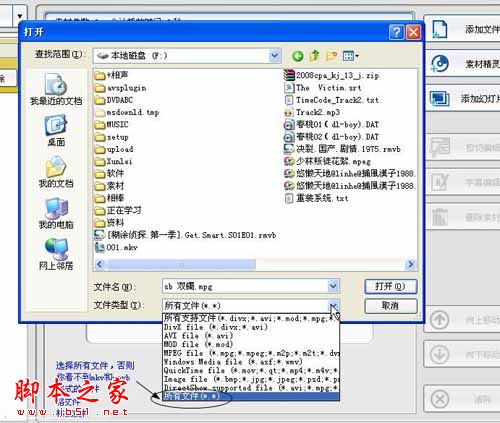Collapse the 文件类型 dropdown arrow
Viewport: 500px width, 423px height.
(x=333, y=305)
